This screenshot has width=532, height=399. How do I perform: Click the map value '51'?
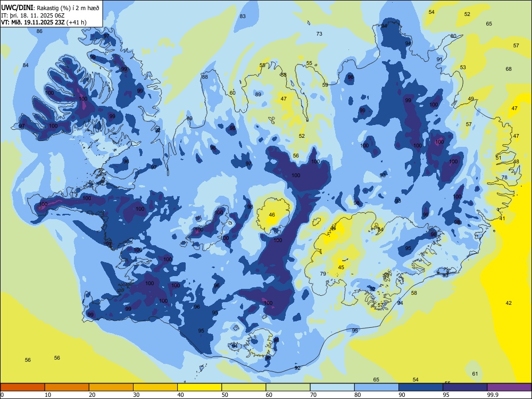[498, 158]
